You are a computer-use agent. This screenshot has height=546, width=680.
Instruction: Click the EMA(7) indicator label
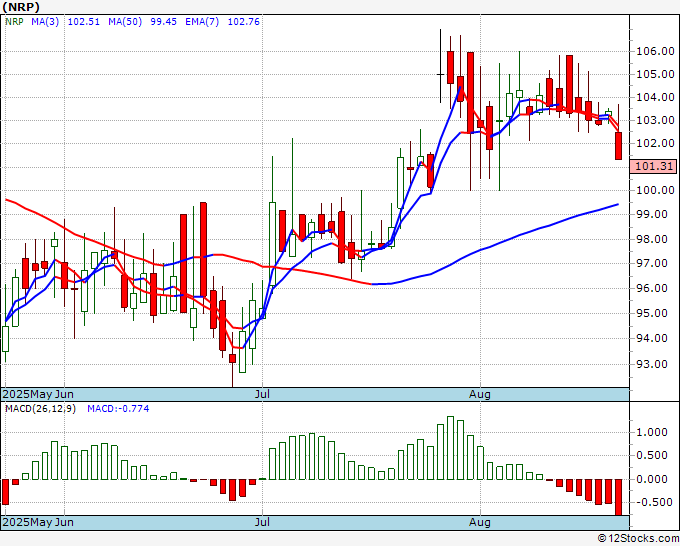coord(202,22)
